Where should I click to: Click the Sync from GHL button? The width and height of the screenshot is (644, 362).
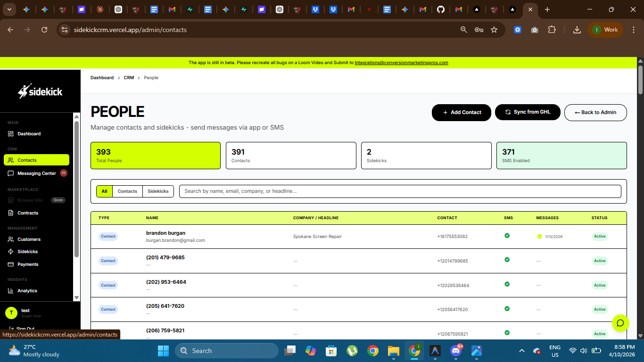click(x=528, y=112)
